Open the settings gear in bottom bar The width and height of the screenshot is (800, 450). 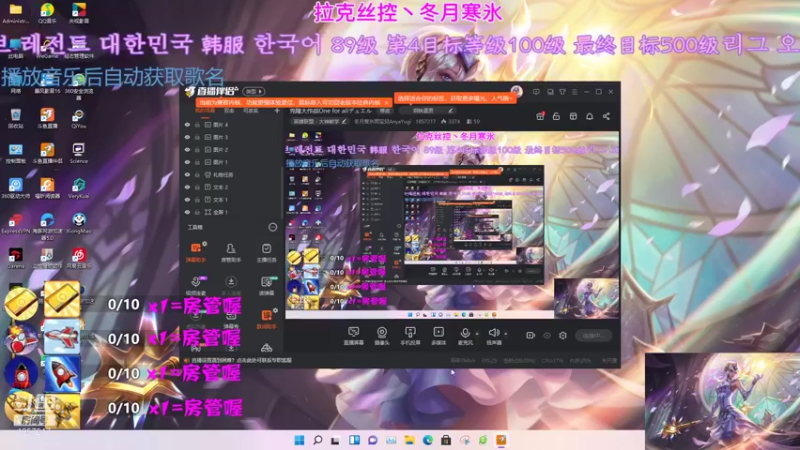pos(563,335)
